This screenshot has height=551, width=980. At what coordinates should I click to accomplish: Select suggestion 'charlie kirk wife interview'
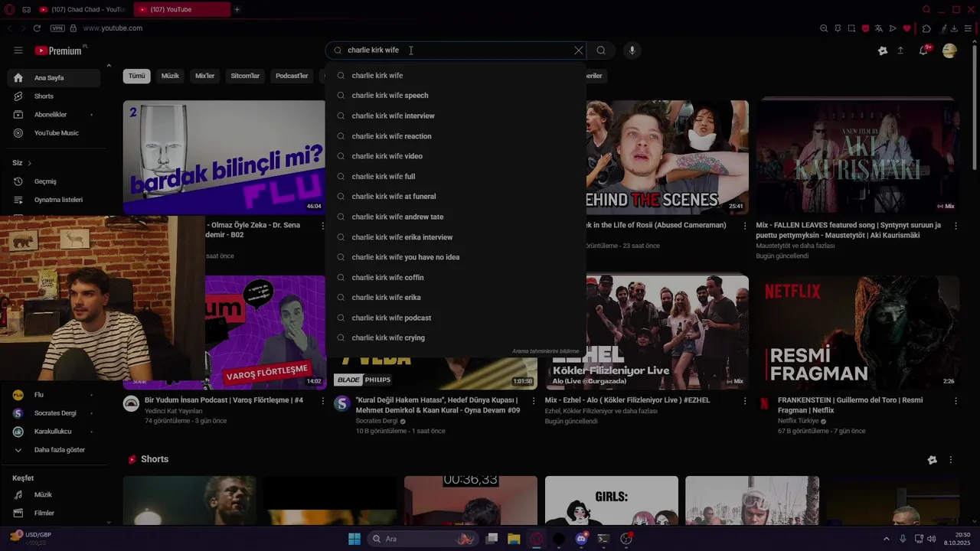(456, 116)
